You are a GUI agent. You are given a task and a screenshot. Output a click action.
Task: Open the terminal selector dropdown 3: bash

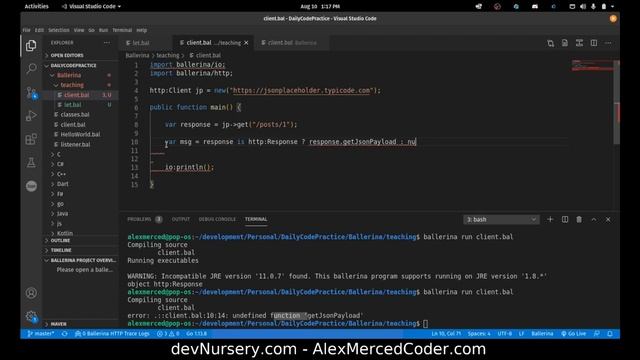(501, 220)
